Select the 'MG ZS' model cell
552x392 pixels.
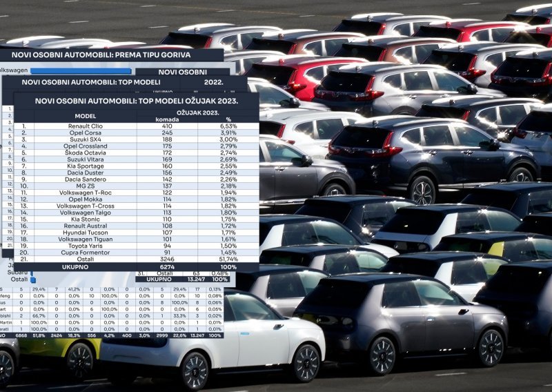pyautogui.click(x=85, y=186)
